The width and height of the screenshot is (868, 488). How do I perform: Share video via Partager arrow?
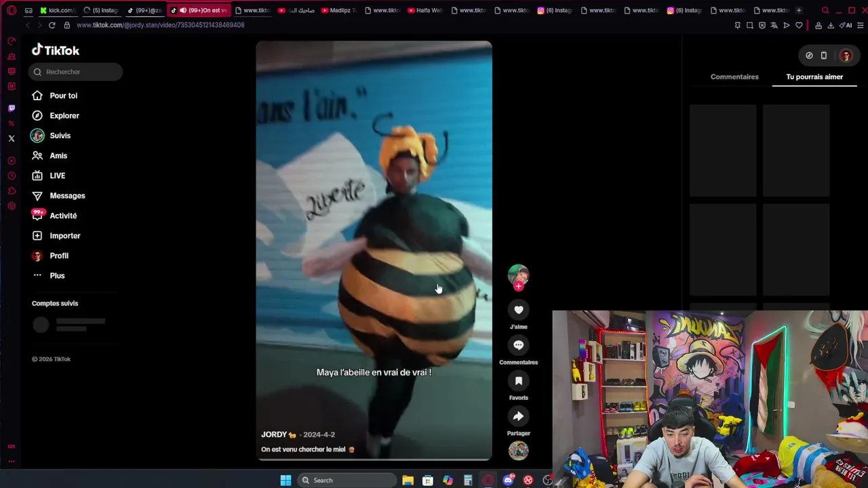[x=519, y=416]
